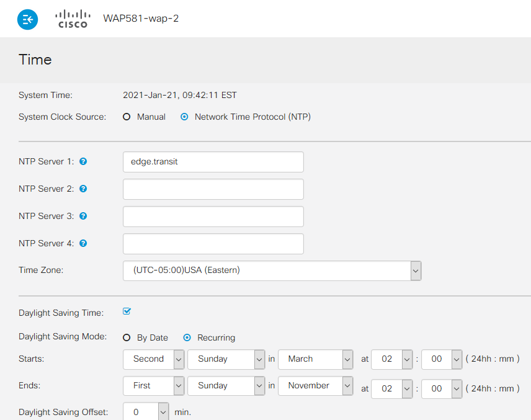This screenshot has height=420, width=531.
Task: Open help tooltip for NTP Server 2
Action: click(83, 189)
